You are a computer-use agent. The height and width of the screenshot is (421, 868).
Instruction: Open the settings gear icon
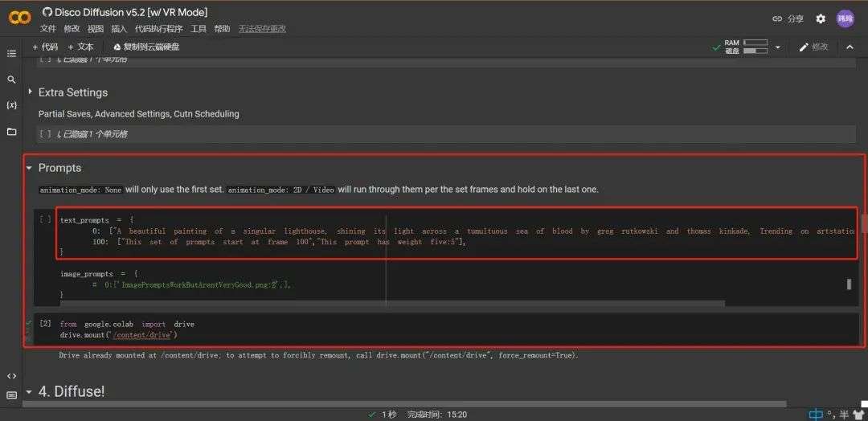click(821, 18)
